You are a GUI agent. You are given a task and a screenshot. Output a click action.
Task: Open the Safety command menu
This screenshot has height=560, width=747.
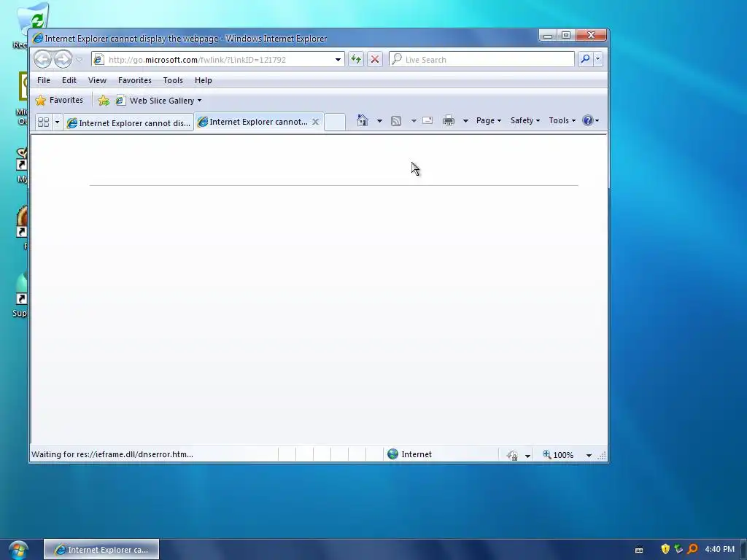525,120
